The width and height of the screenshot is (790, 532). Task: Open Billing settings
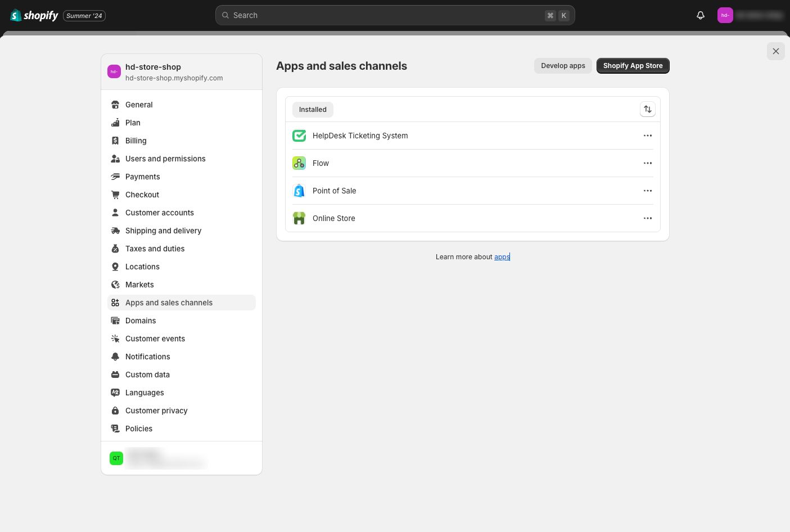click(x=182, y=141)
